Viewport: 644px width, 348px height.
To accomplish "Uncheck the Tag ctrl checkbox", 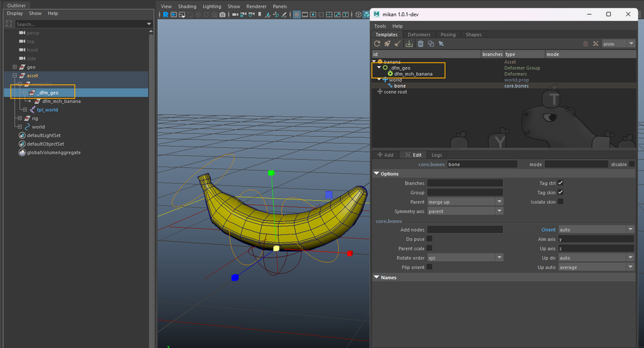I will point(560,183).
